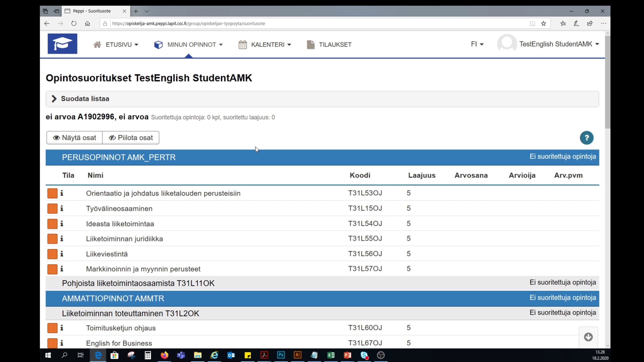
Task: Click the share page icon
Action: [590, 24]
